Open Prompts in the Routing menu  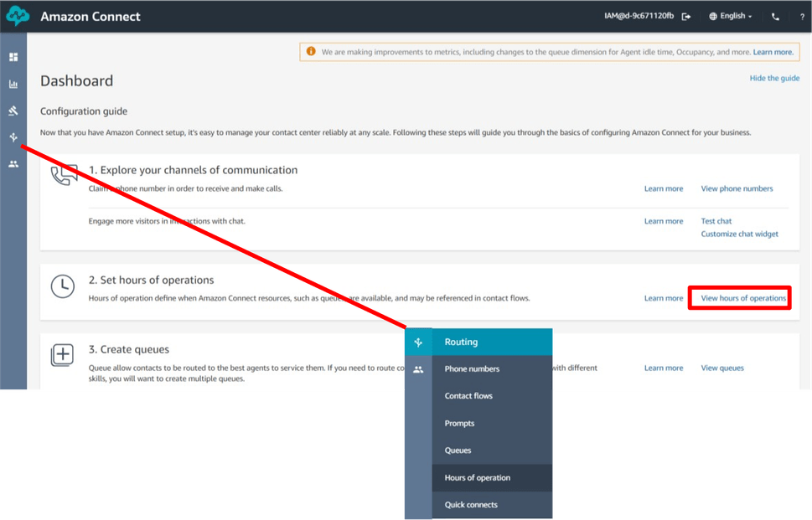click(x=459, y=424)
